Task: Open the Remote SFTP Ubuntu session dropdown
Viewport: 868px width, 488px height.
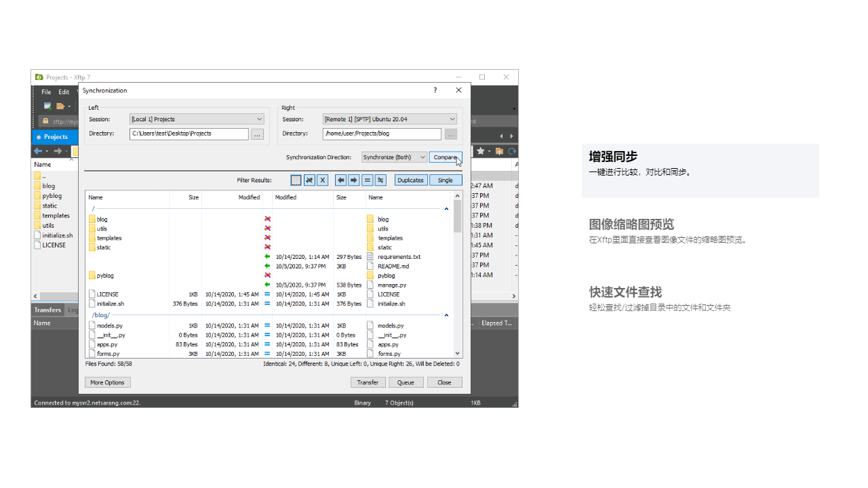Action: click(389, 119)
